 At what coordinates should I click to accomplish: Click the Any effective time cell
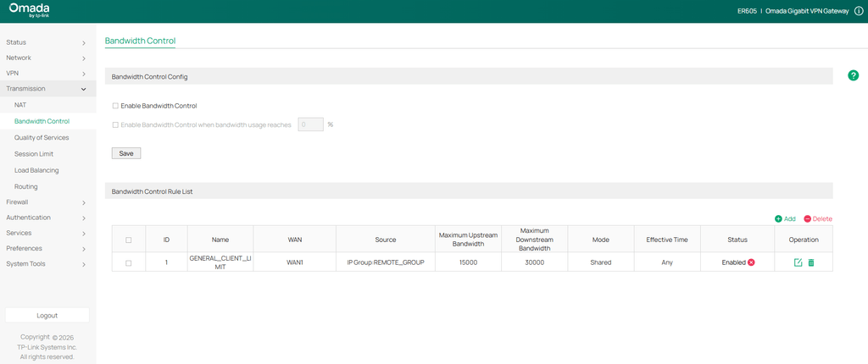coord(667,262)
